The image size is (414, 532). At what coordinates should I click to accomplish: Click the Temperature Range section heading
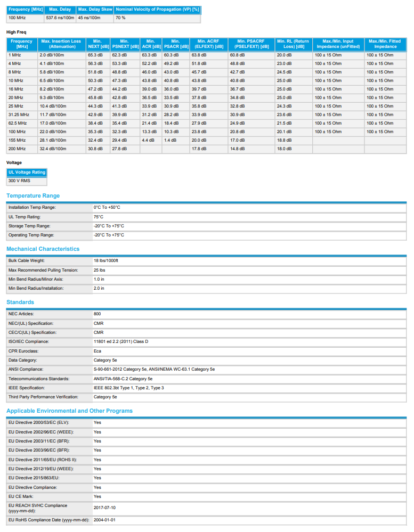point(33,196)
